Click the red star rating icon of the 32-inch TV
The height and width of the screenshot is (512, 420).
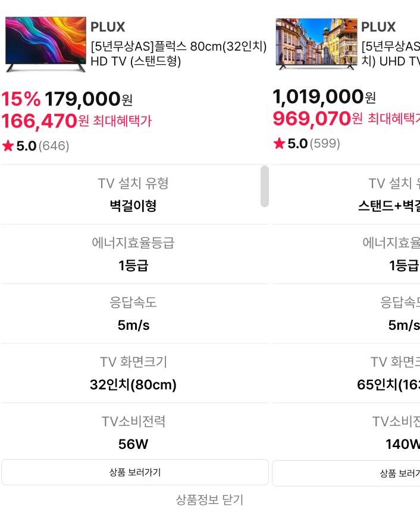point(8,146)
